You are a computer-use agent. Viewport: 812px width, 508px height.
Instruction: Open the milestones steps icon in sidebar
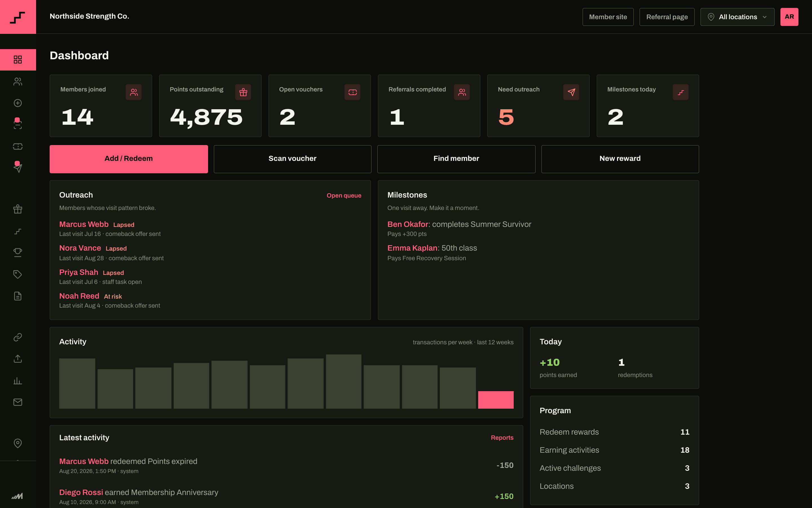click(x=18, y=231)
